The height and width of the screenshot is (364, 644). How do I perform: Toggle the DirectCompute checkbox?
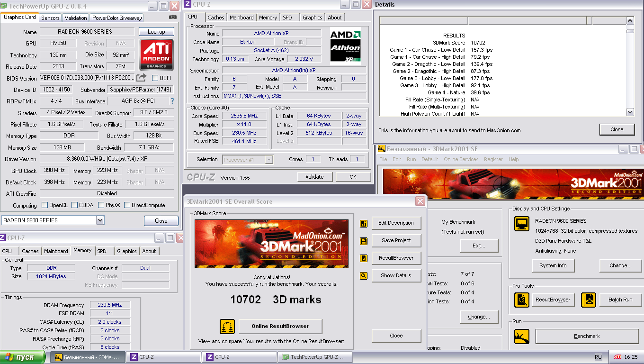126,205
